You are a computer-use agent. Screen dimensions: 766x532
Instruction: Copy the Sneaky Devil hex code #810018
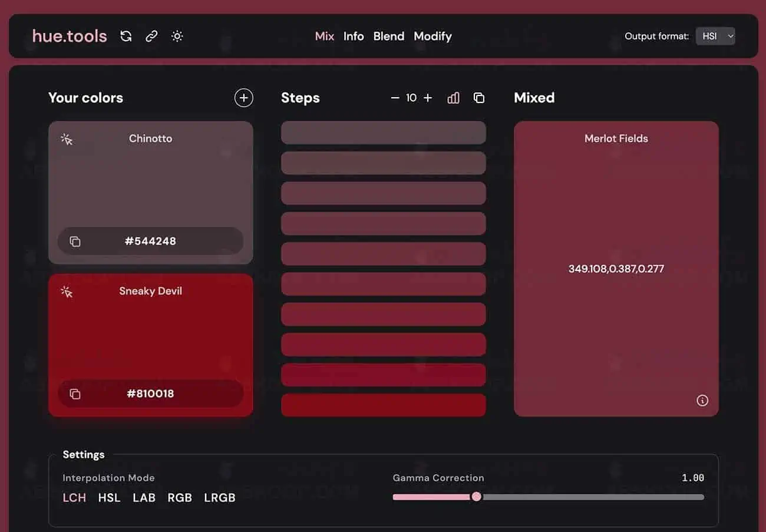pyautogui.click(x=150, y=394)
